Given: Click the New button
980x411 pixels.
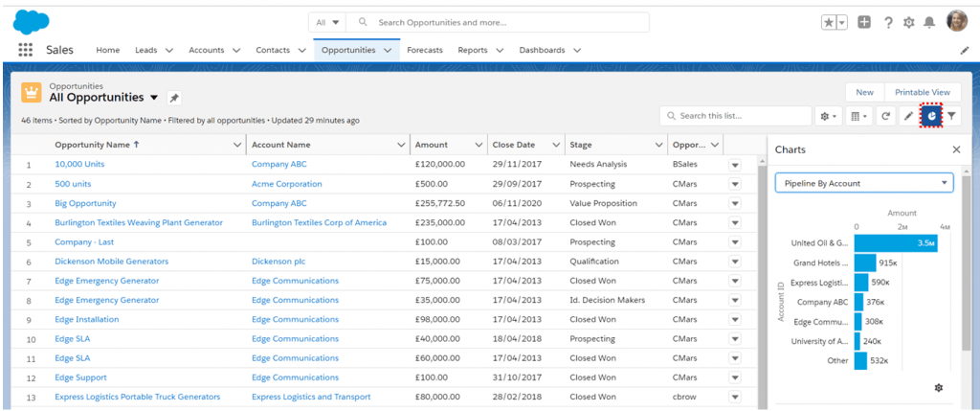Looking at the screenshot, I should coord(865,92).
